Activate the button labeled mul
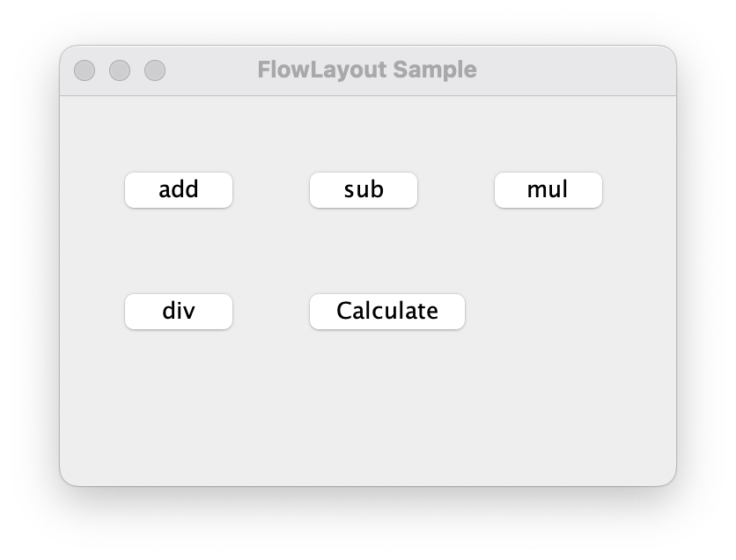Image resolution: width=736 pixels, height=560 pixels. [x=548, y=190]
